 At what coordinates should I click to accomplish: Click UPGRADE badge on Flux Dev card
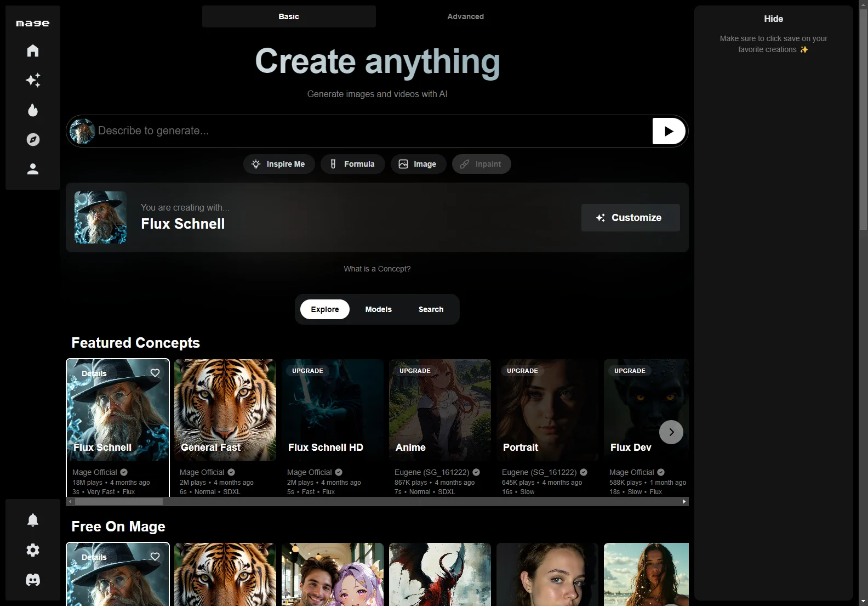630,371
